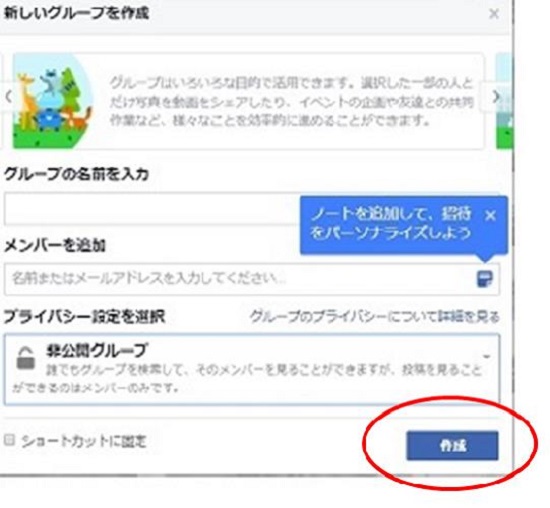Close the 新しいグループを作成 dialog
The width and height of the screenshot is (550, 508).
click(494, 14)
